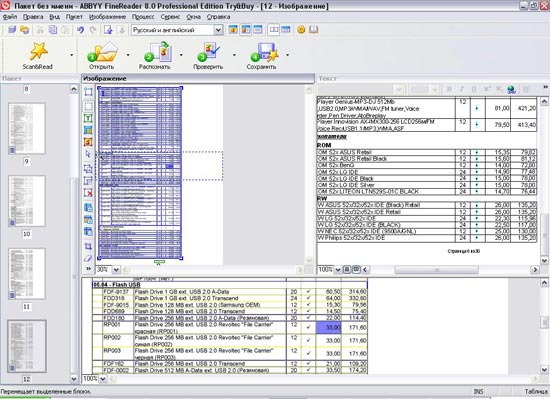Viewport: 550px width, 399px height.
Task: Click the copy icon in top toolbar
Action: coord(53,30)
